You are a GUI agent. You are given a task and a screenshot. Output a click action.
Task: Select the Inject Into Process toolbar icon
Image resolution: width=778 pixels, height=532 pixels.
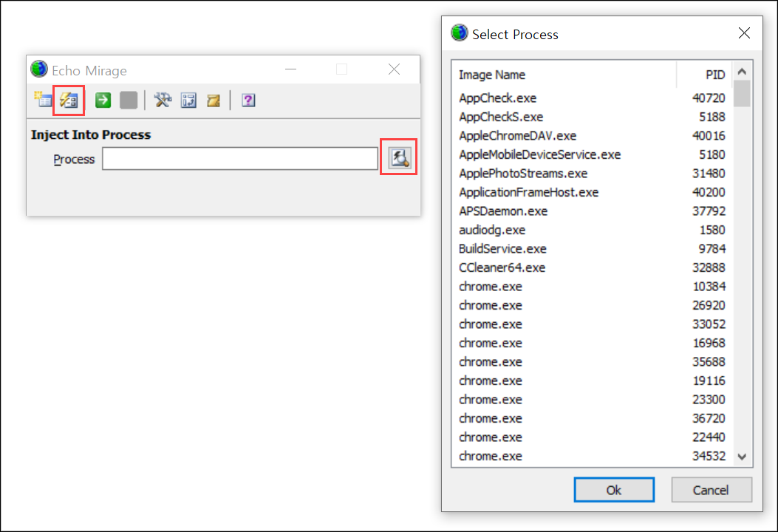[x=69, y=100]
